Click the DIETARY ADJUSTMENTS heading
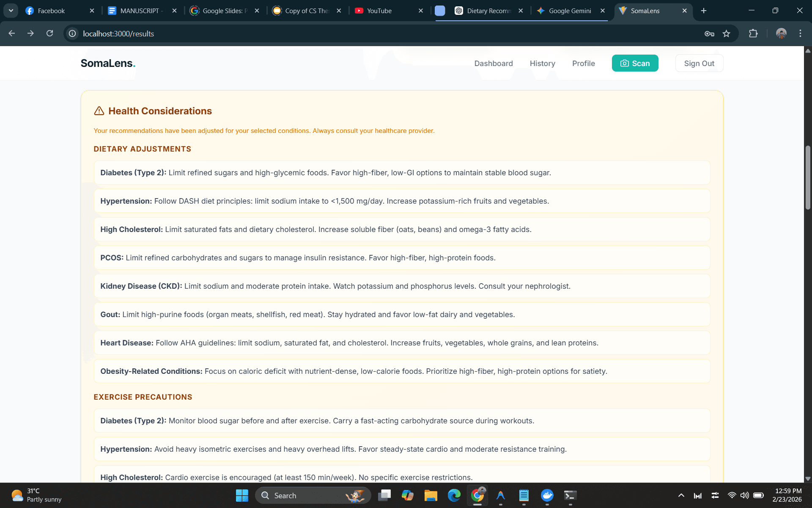Image resolution: width=812 pixels, height=508 pixels. 142,149
